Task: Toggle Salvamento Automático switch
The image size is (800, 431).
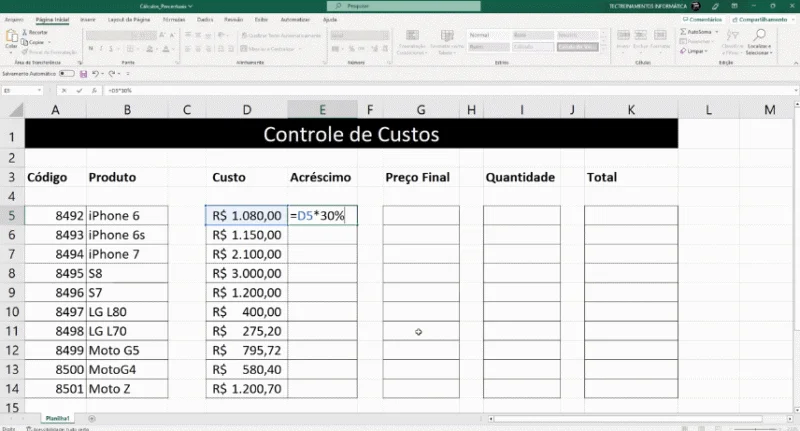Action: tap(66, 74)
